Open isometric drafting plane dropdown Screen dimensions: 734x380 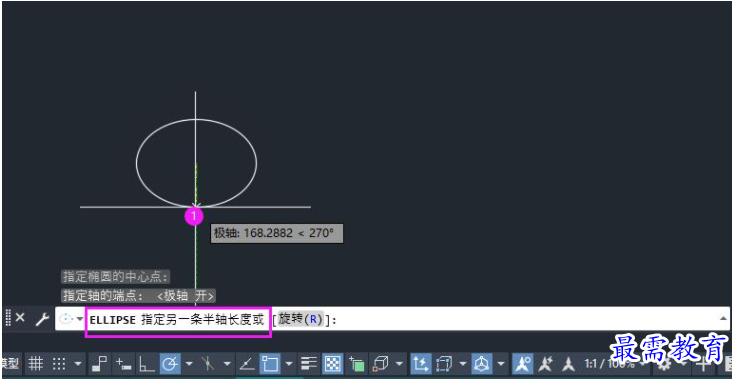click(227, 364)
